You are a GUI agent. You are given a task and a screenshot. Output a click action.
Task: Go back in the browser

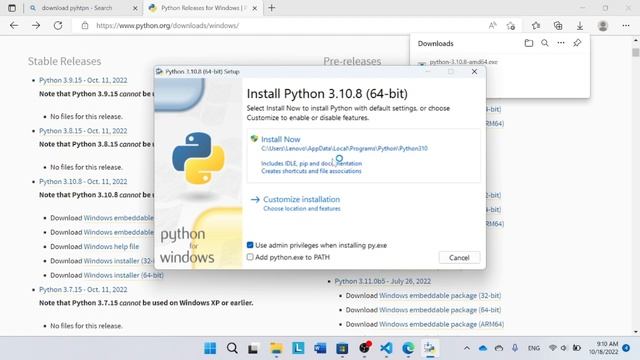(14, 25)
